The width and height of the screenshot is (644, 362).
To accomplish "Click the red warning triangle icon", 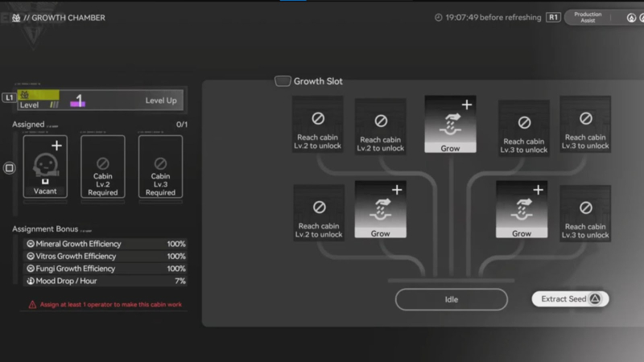I will pyautogui.click(x=32, y=305).
